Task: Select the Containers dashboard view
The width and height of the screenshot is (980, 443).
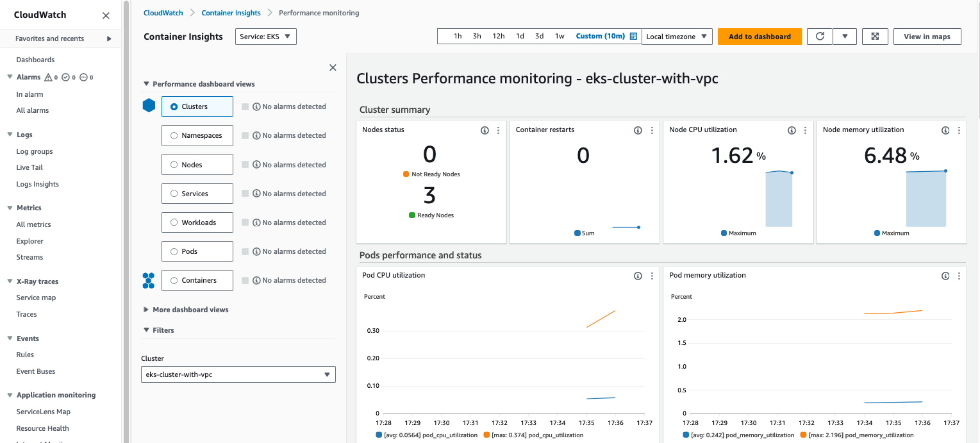Action: [x=197, y=280]
